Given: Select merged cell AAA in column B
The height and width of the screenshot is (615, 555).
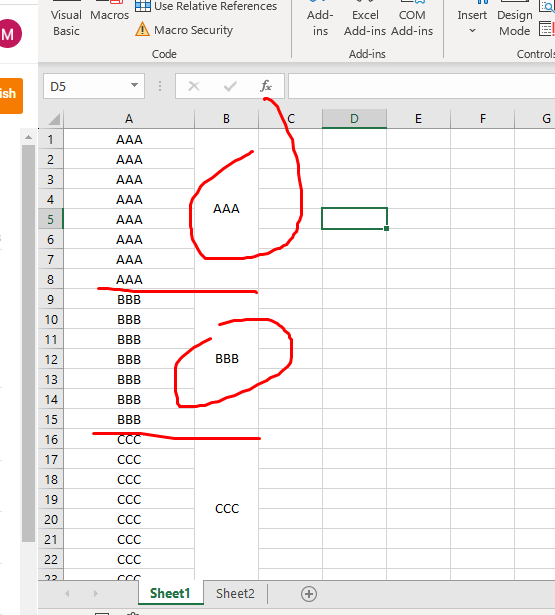Looking at the screenshot, I should [226, 209].
